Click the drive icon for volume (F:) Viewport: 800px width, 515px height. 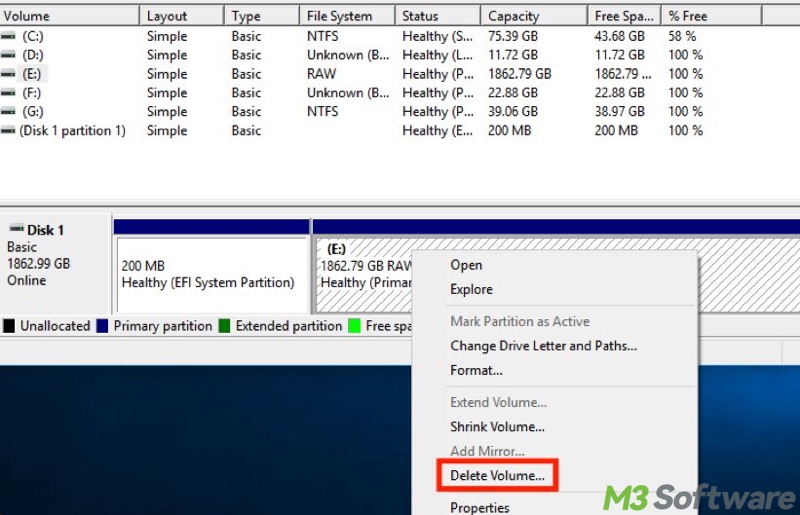click(8, 92)
